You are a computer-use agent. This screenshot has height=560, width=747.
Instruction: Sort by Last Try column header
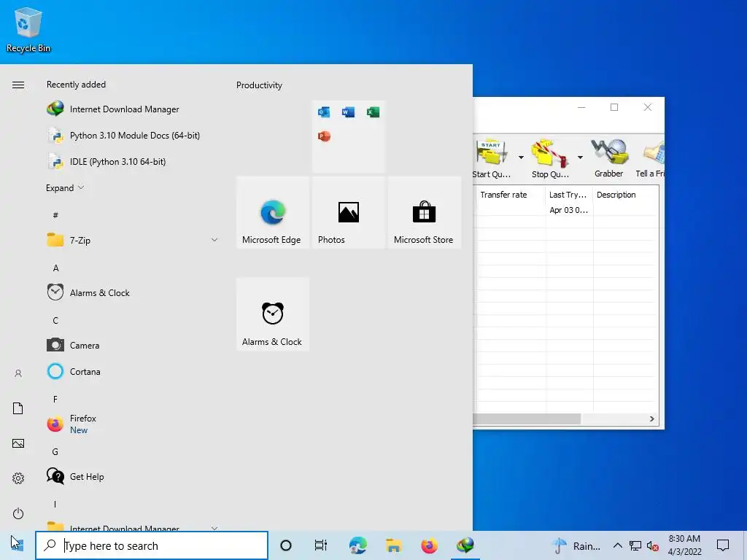(569, 195)
